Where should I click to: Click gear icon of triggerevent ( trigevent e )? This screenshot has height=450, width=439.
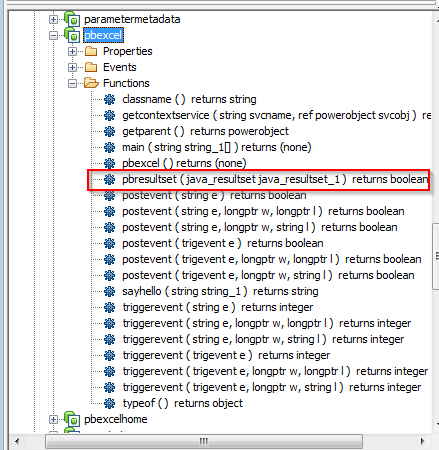pos(109,355)
